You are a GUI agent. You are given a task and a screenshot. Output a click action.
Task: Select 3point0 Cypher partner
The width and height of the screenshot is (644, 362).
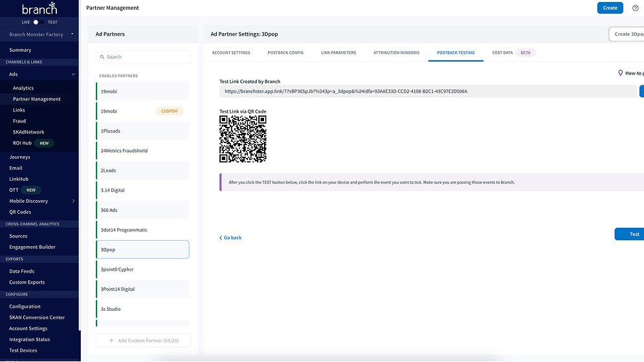point(142,269)
